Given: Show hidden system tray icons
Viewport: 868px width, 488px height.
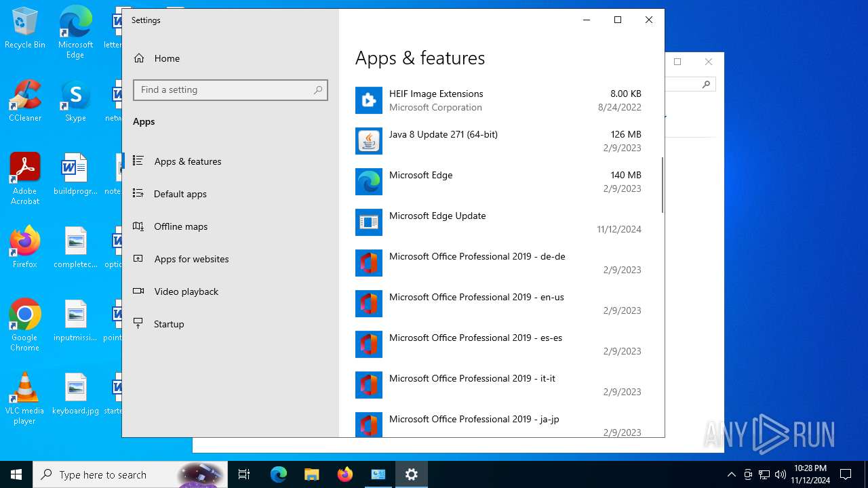Looking at the screenshot, I should click(x=731, y=474).
